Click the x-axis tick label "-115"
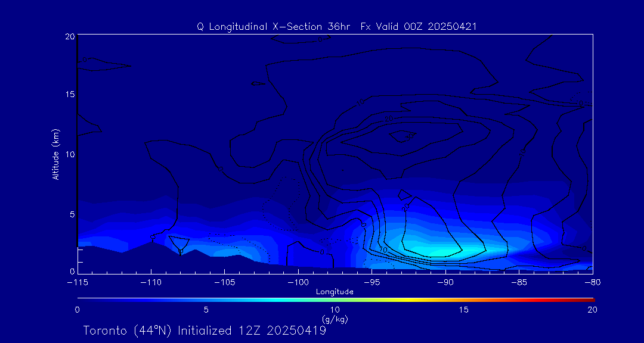Image resolution: width=644 pixels, height=343 pixels. (78, 283)
